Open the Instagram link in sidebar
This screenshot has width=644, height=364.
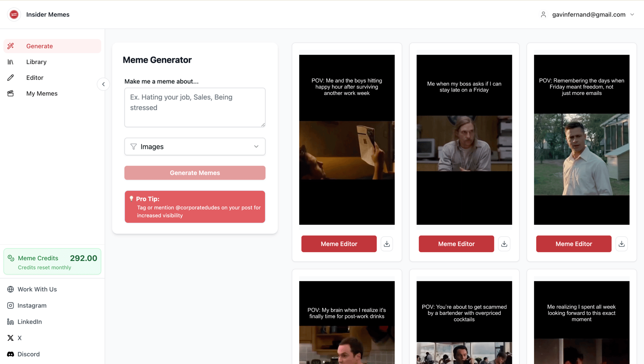click(x=32, y=306)
